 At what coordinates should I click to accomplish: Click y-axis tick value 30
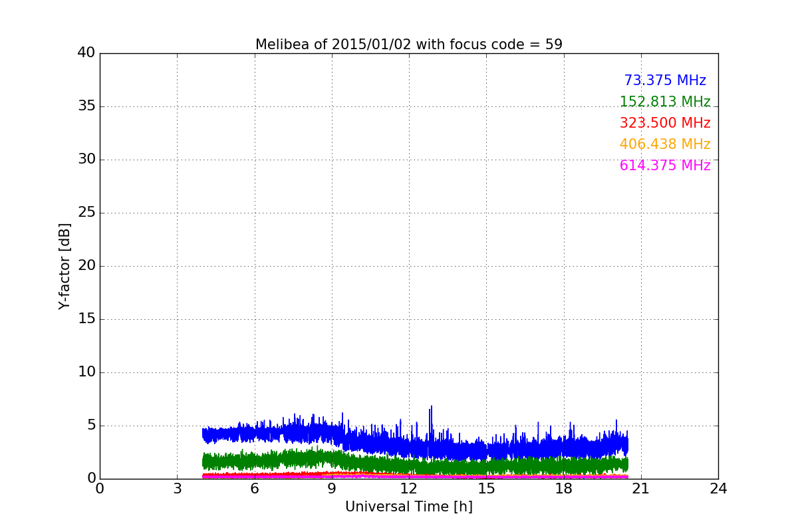click(86, 160)
